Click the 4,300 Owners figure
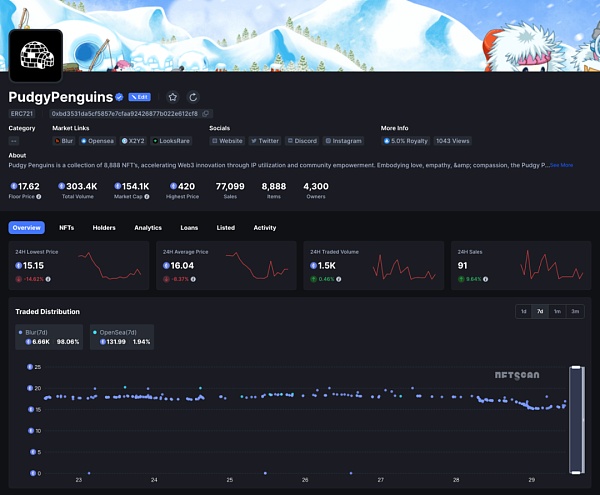600x495 pixels. pos(316,186)
